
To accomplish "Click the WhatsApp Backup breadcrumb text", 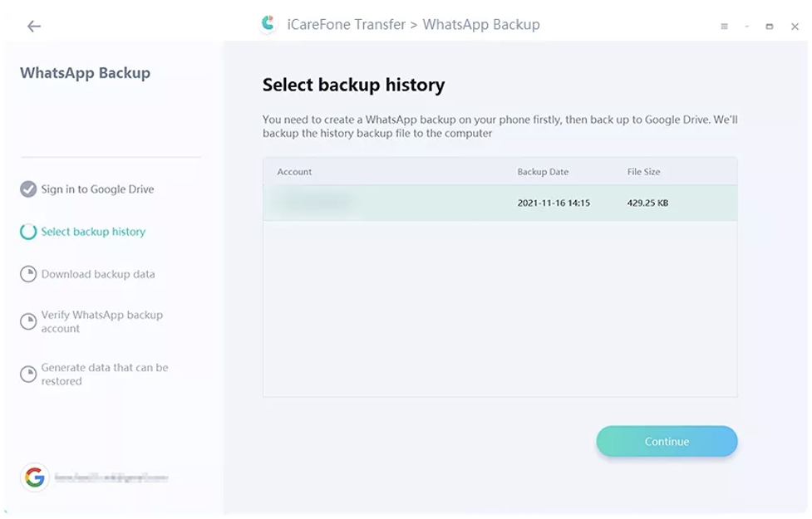I will pos(481,24).
